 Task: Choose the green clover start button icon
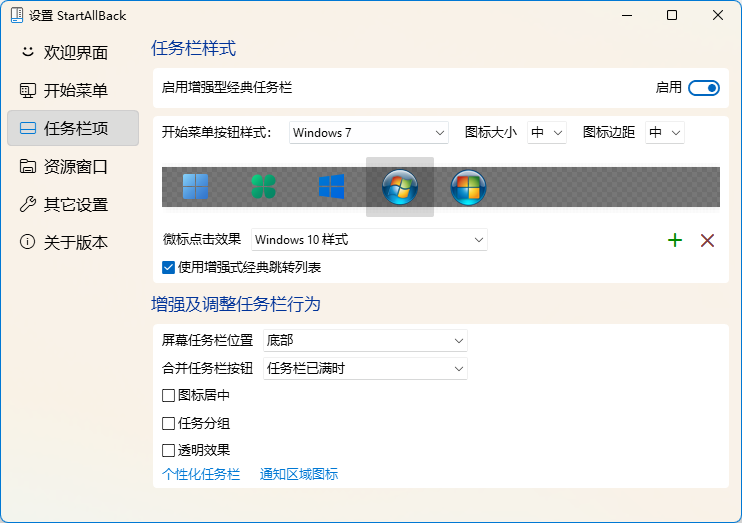[x=263, y=186]
